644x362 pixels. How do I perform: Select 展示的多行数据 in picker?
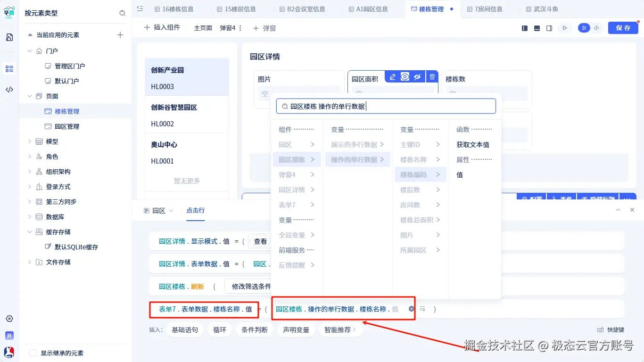357,145
